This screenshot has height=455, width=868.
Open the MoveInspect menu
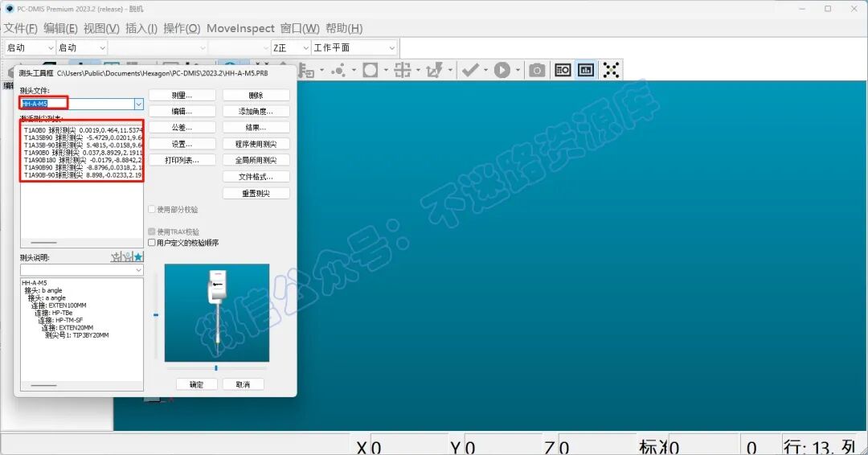(240, 28)
